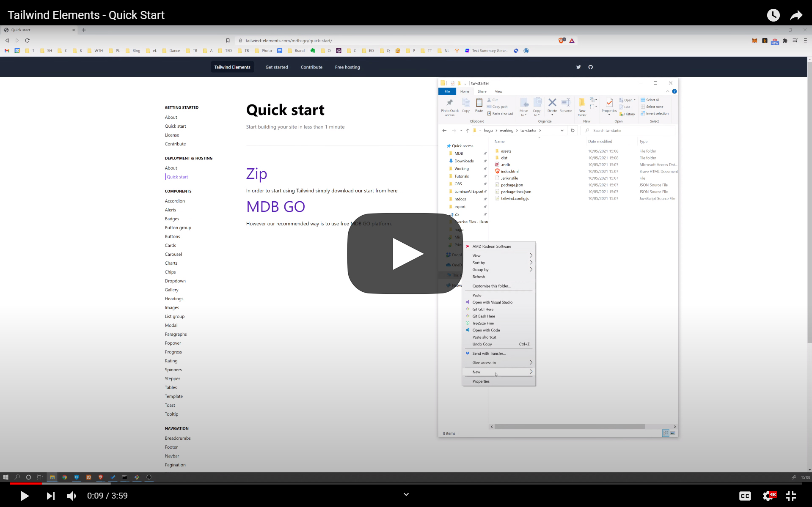Open the extensions puzzle icon
Image resolution: width=812 pixels, height=507 pixels.
click(785, 41)
